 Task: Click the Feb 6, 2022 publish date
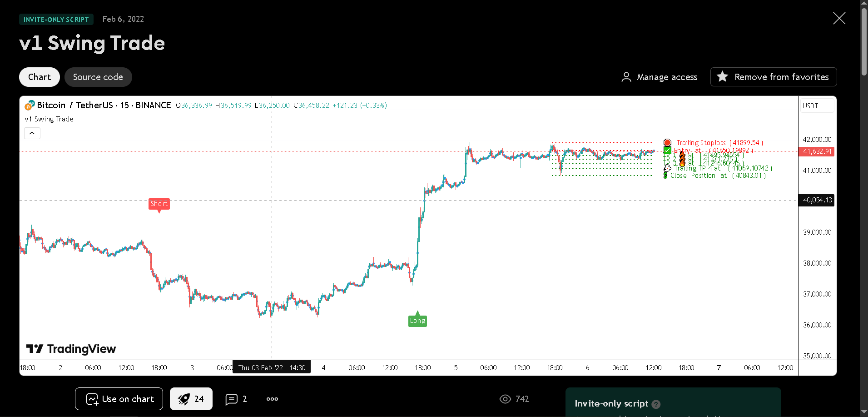tap(123, 19)
